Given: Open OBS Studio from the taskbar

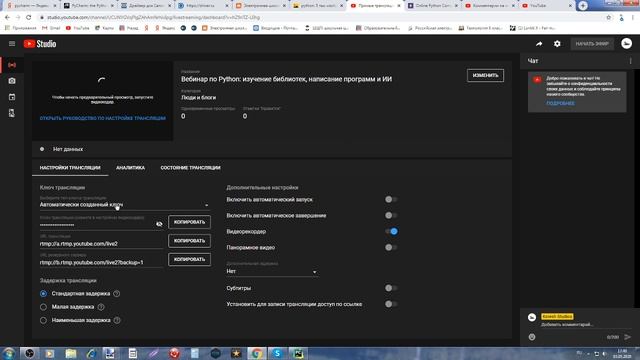Looking at the screenshot, I should [x=29, y=353].
